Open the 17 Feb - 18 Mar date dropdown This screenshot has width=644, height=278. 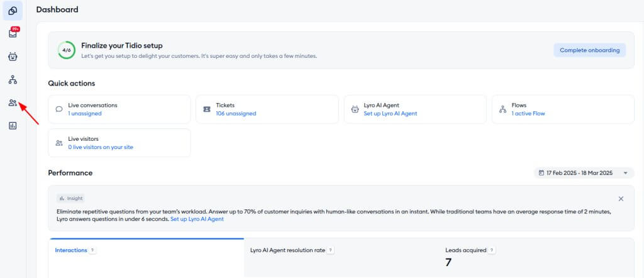[584, 173]
